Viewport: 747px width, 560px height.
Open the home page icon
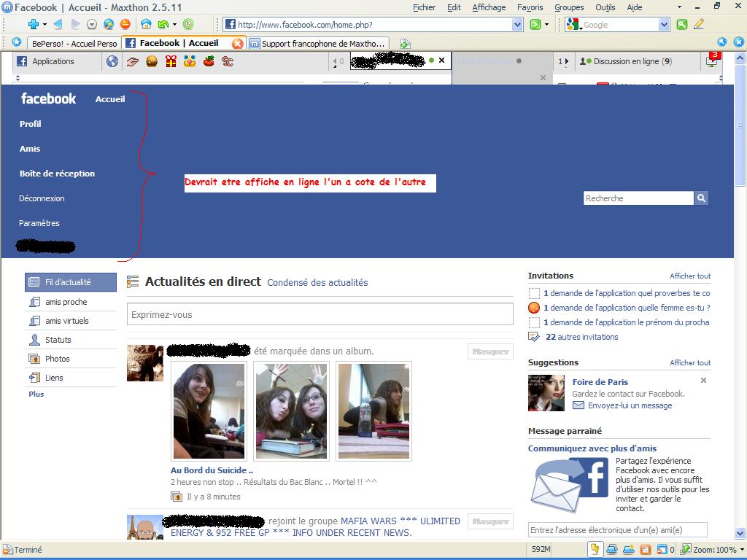click(x=146, y=24)
